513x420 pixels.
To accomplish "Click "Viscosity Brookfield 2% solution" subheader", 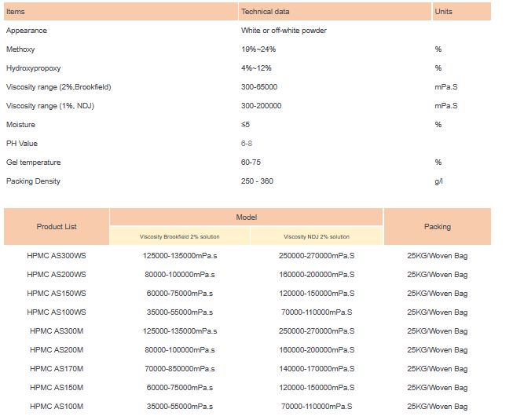I will coord(179,236).
